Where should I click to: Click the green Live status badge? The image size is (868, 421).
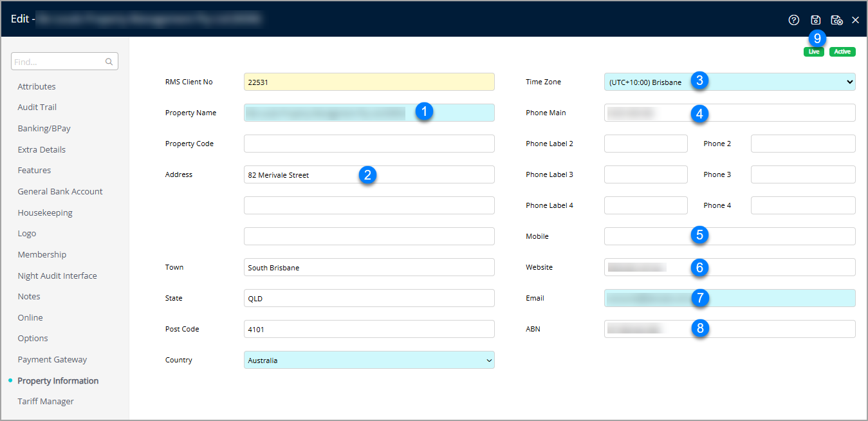(813, 51)
